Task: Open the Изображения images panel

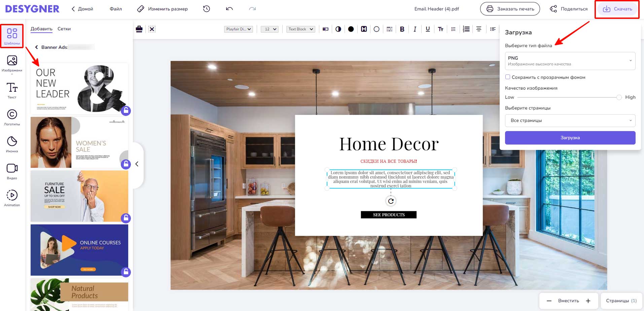Action: 12,63
